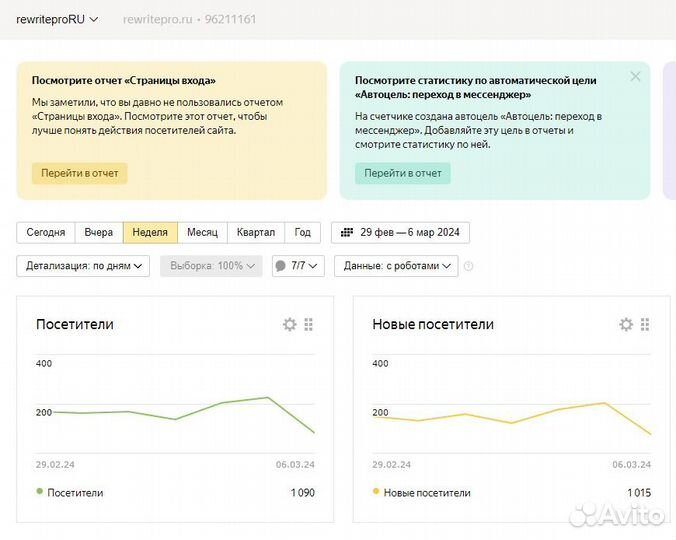This screenshot has width=676, height=540.
Task: Click the total value 1 015
Action: tap(639, 493)
